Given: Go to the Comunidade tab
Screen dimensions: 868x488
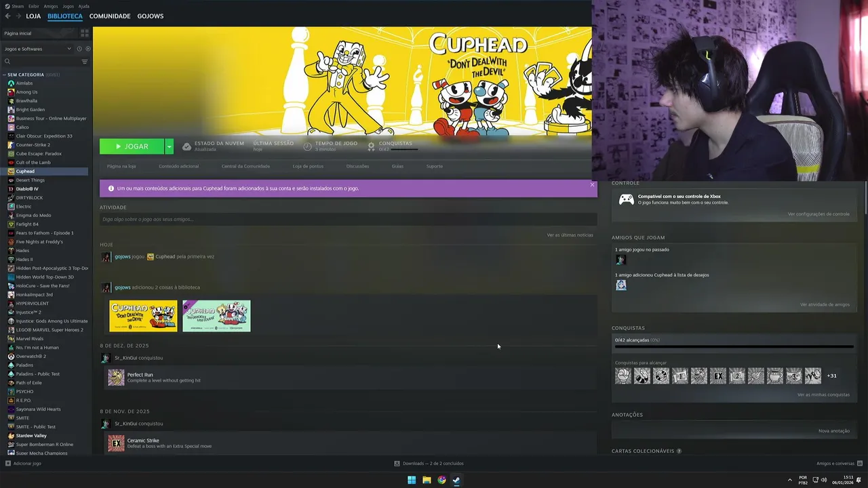Looking at the screenshot, I should [110, 16].
